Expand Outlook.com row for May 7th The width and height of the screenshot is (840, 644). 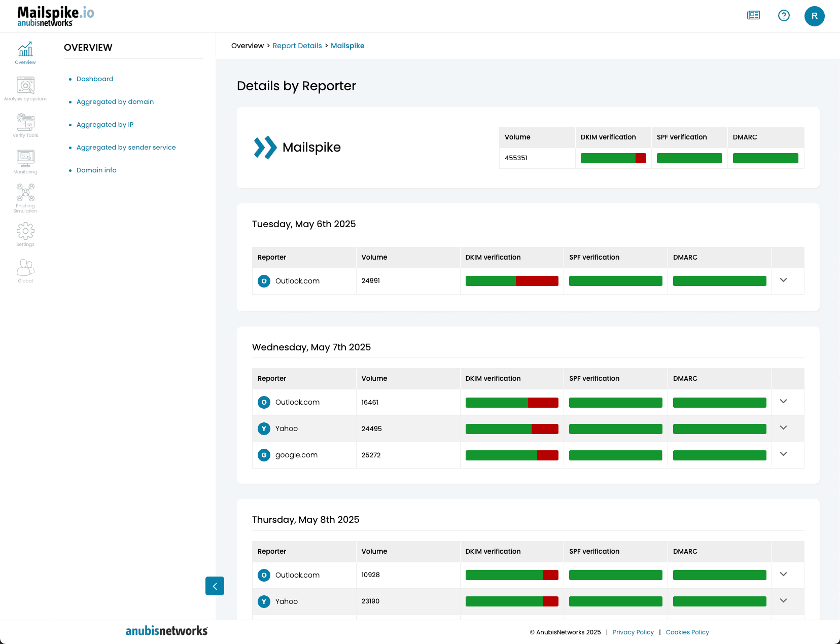(x=784, y=401)
